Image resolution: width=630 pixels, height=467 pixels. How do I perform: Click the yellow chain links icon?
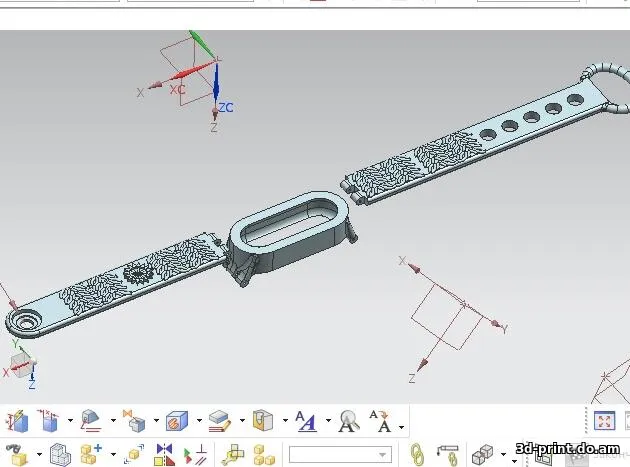(x=417, y=455)
